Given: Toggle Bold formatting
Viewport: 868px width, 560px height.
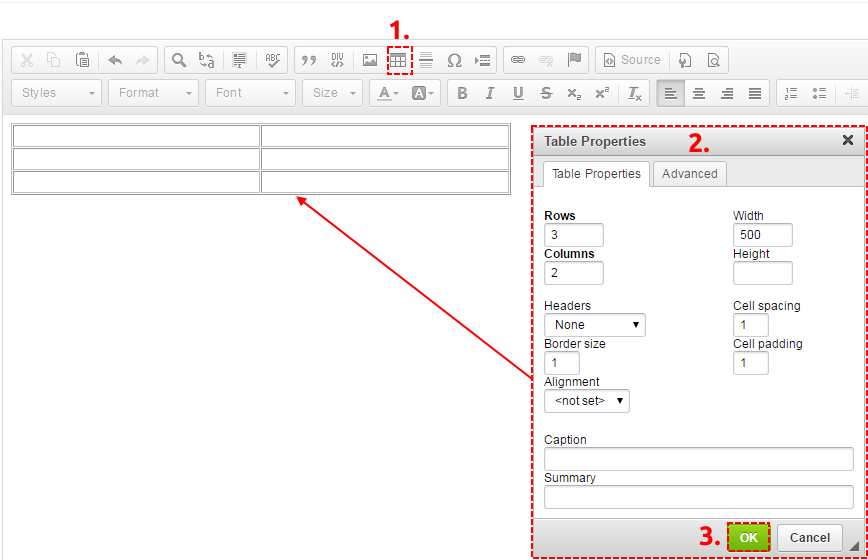Looking at the screenshot, I should point(462,93).
